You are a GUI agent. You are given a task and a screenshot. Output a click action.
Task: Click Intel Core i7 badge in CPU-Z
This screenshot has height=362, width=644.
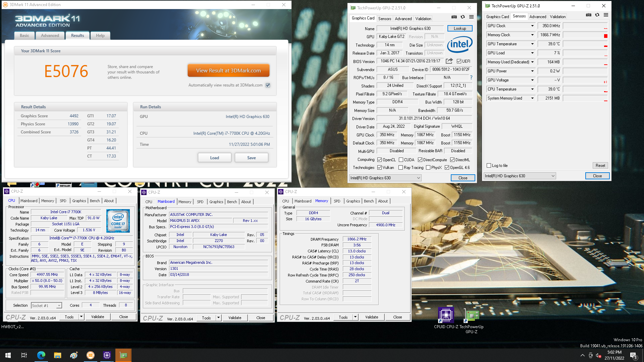pyautogui.click(x=118, y=221)
